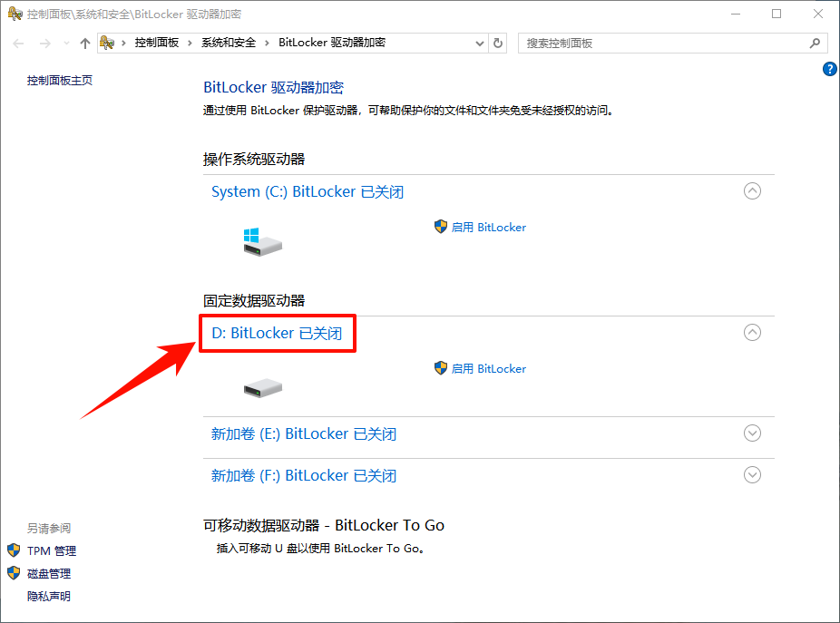The width and height of the screenshot is (840, 623).
Task: Open the chevron before 控制面板 breadcrumb
Action: tap(123, 43)
